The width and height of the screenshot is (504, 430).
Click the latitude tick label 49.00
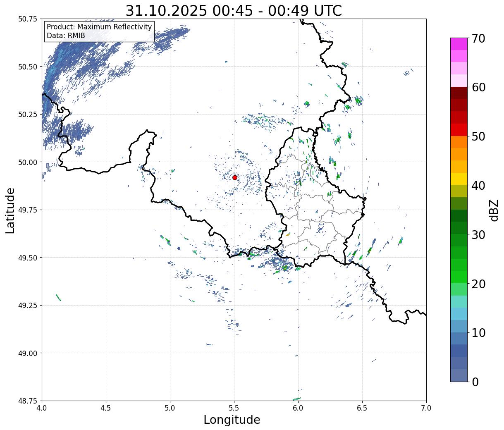28,353
